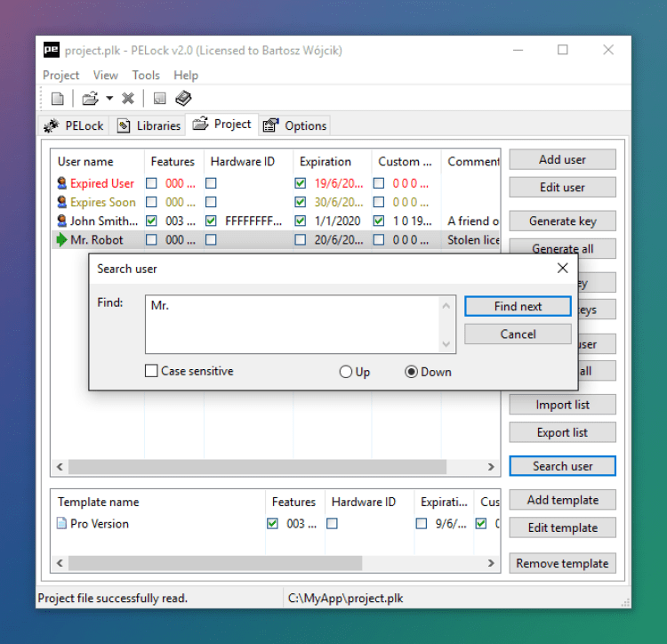
Task: Toggle Expiration checkbox for Mr. Robot
Action: click(301, 240)
